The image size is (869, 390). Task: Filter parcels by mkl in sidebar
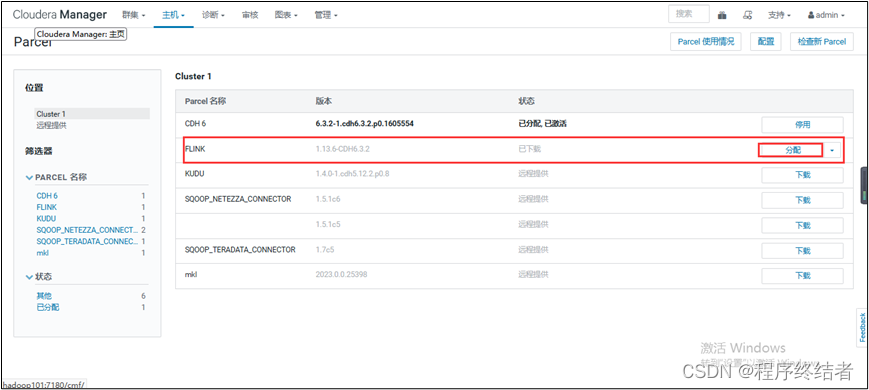(x=43, y=253)
